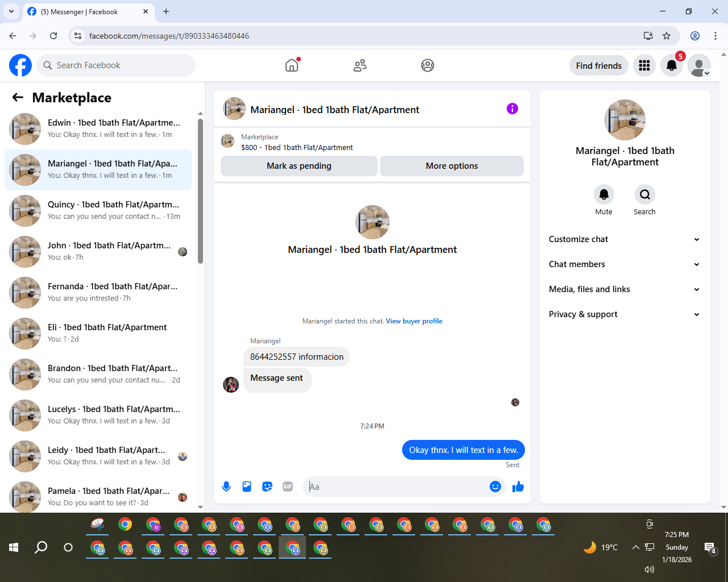The height and width of the screenshot is (582, 728).
Task: Bookmark this page star icon
Action: [x=667, y=36]
